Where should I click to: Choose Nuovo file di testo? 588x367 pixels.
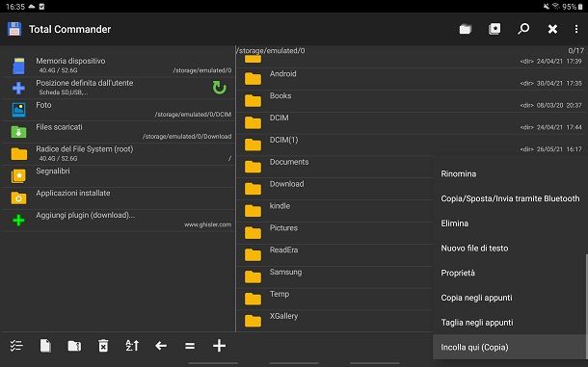click(x=510, y=249)
